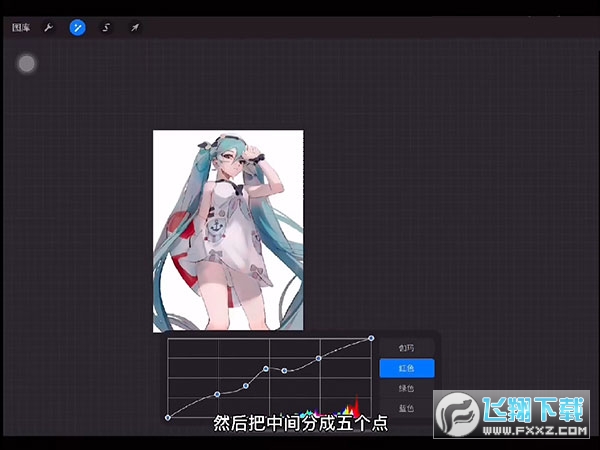The image size is (600, 450).
Task: Tap the red spike in the histogram
Action: coord(357,406)
